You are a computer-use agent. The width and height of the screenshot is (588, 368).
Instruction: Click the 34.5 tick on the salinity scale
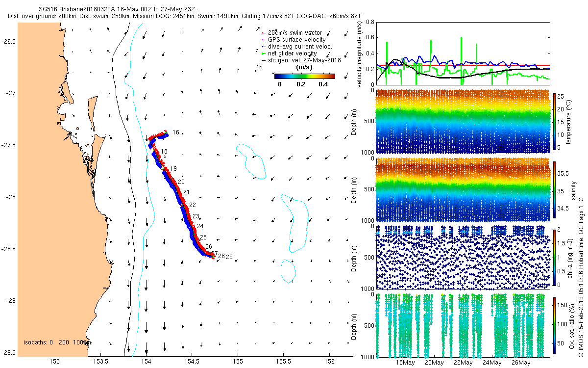click(x=563, y=209)
